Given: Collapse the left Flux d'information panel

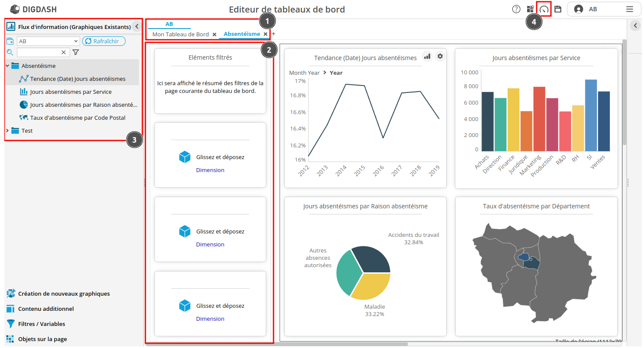Looking at the screenshot, I should (x=137, y=27).
